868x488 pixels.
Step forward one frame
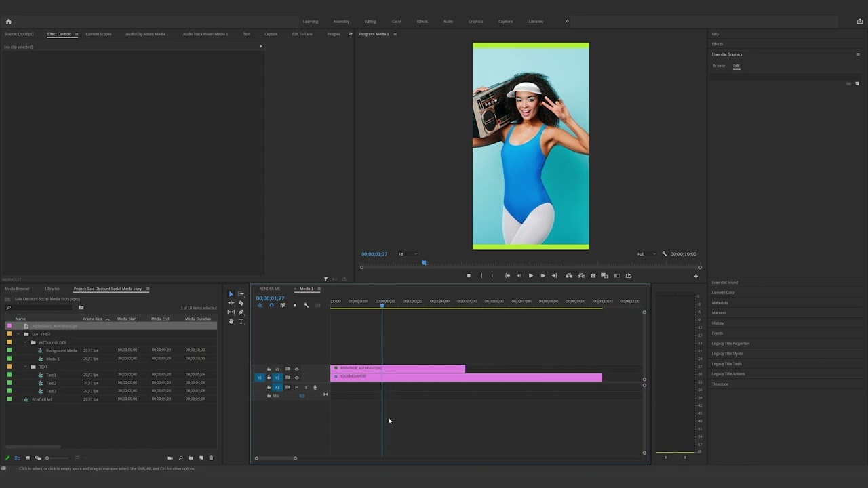coord(542,276)
